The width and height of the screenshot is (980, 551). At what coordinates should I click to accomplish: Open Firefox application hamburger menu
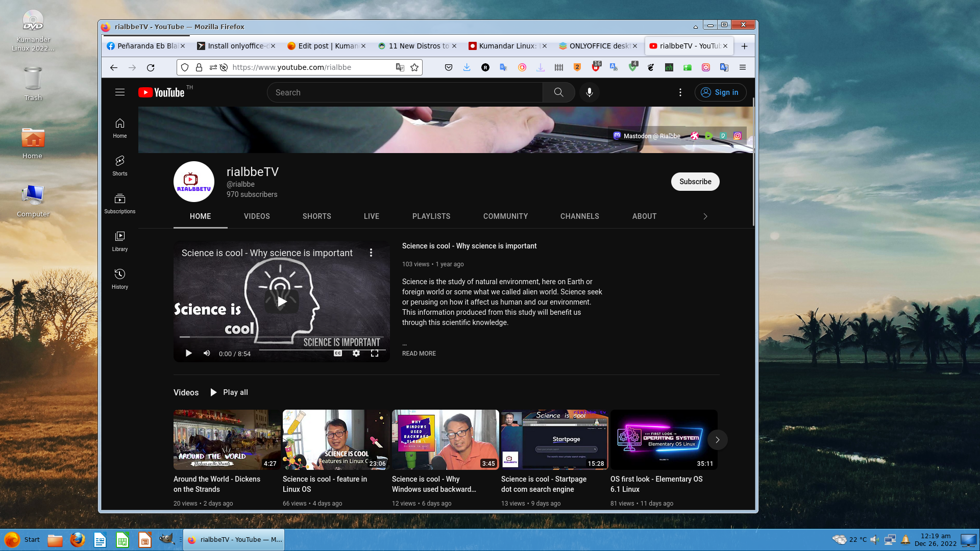(743, 67)
